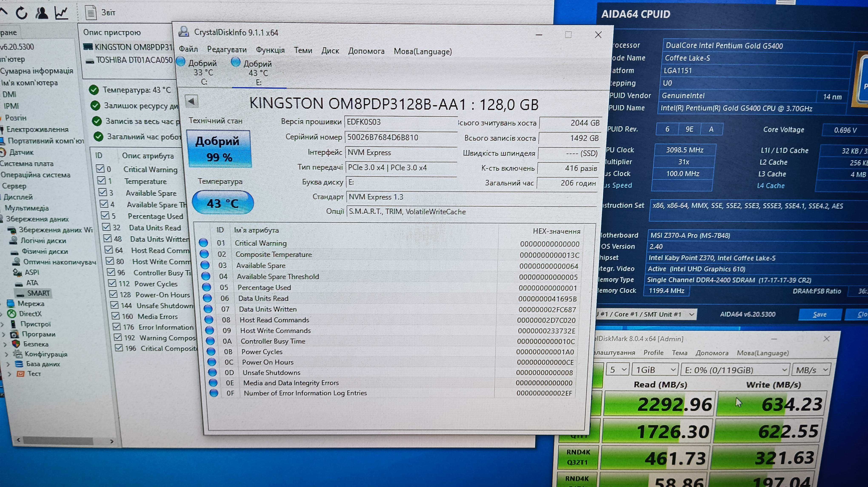
Task: Open the E: 0% (0/119GiB) drive dropdown
Action: (735, 370)
